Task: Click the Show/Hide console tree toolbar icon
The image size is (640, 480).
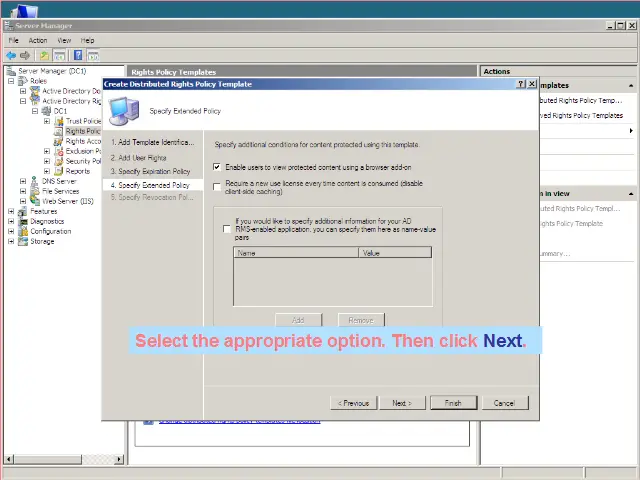Action: (x=60, y=56)
